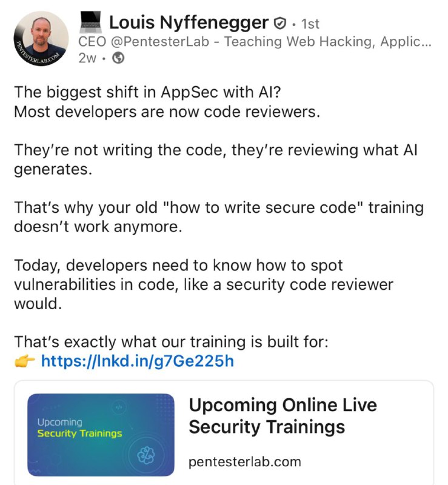Viewport: 448px width, 485px height.
Task: Click the brain icon in preview image
Action: tap(146, 455)
